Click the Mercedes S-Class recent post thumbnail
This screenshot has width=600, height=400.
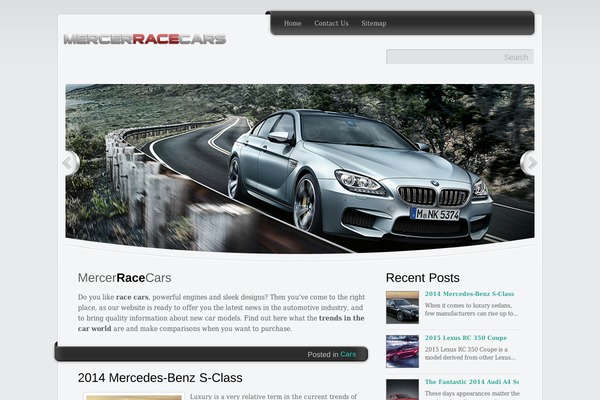tap(403, 307)
